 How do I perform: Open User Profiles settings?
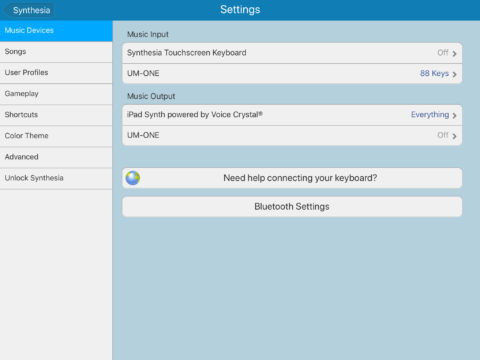(x=56, y=73)
